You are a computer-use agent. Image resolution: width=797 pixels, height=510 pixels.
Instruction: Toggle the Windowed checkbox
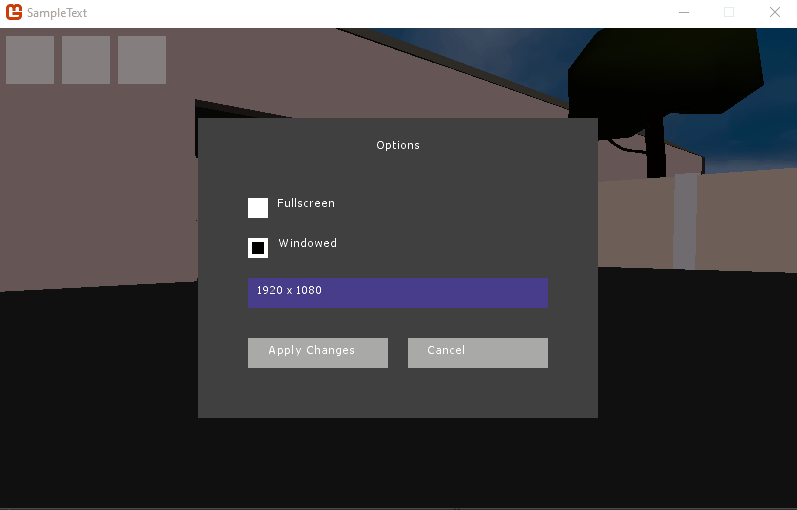click(258, 248)
